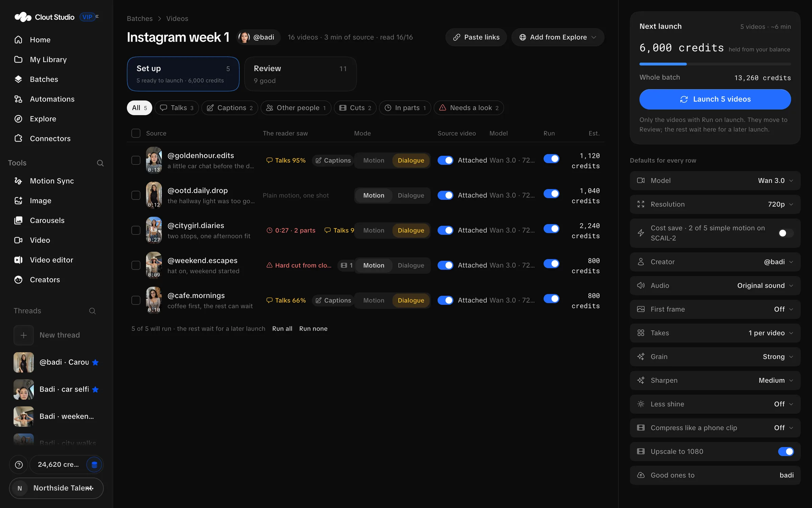Filter by Needs a look chip

coord(469,108)
